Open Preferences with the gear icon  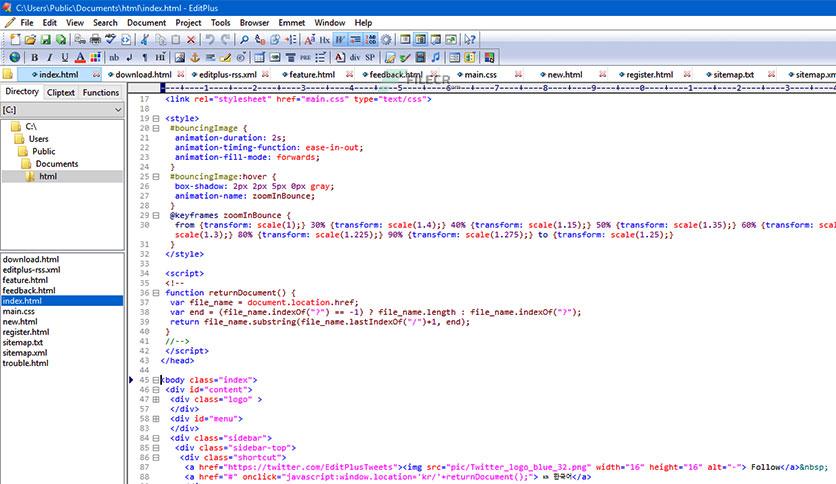387,39
